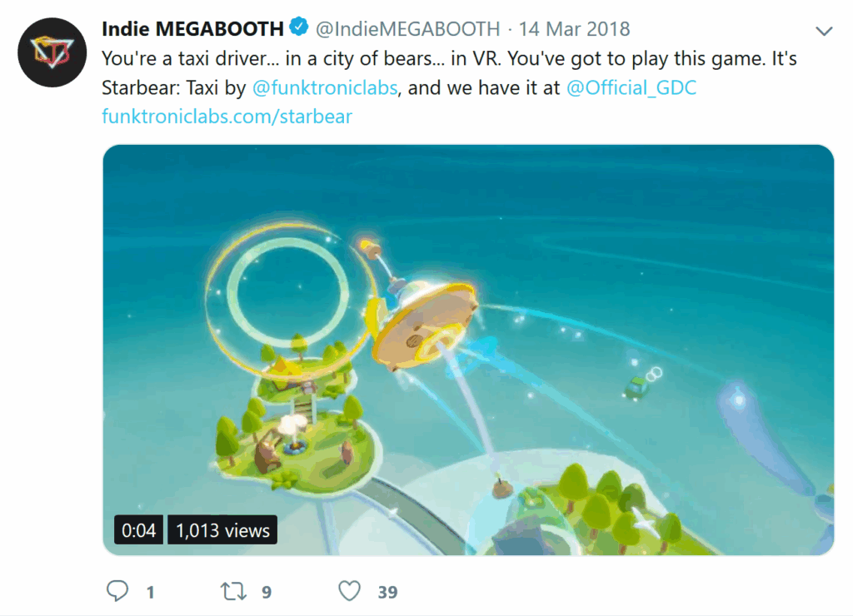Screen dimensions: 853x616
Task: Play the Starbear: Taxi video
Action: pos(467,350)
